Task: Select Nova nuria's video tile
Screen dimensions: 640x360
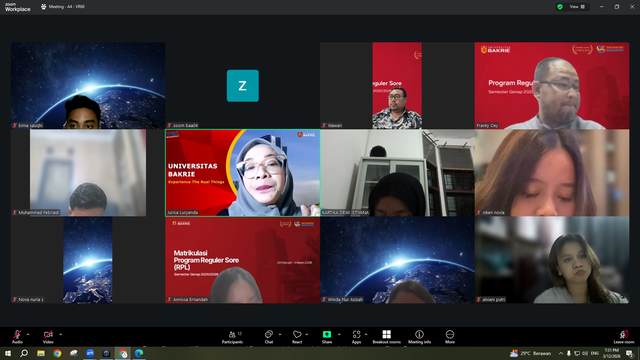Action: pyautogui.click(x=88, y=260)
